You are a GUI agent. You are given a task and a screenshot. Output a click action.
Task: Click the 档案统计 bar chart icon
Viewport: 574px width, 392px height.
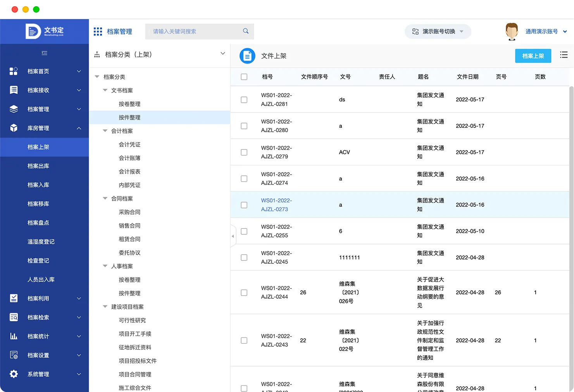pyautogui.click(x=14, y=336)
